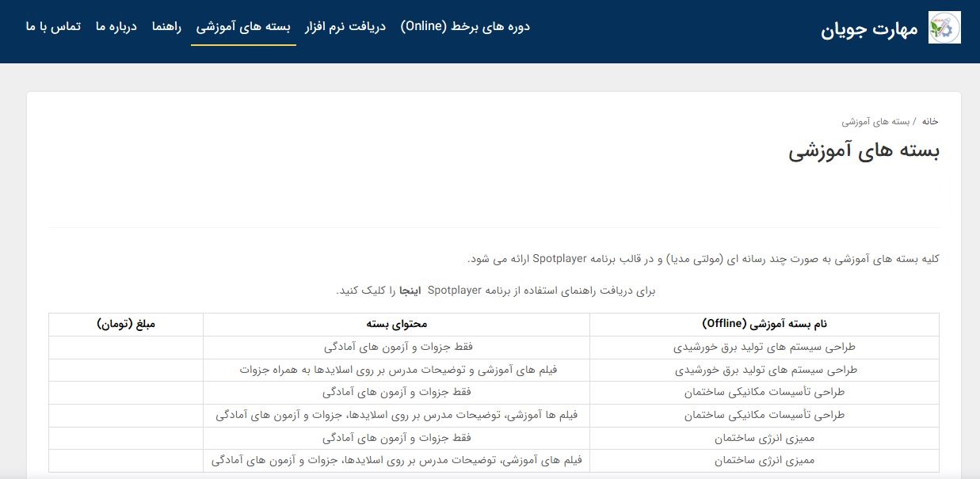Click the محتوای بسته column header
Viewport: 980px width, 479px height.
click(x=396, y=324)
